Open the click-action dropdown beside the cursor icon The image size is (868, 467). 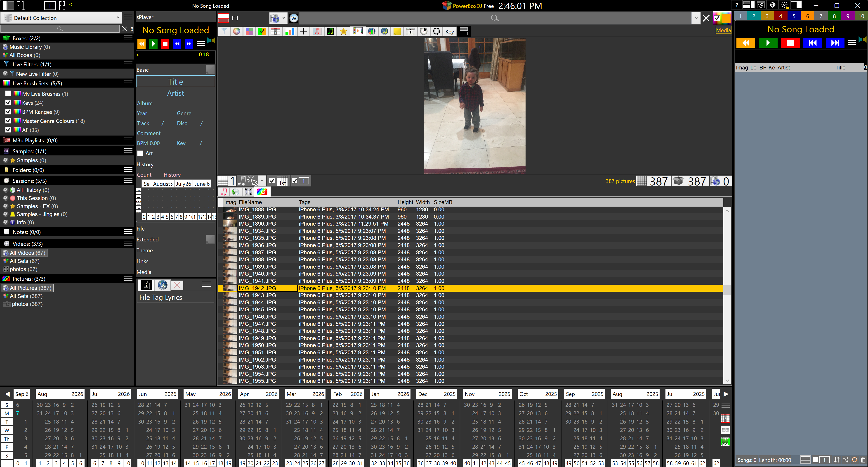pyautogui.click(x=262, y=181)
